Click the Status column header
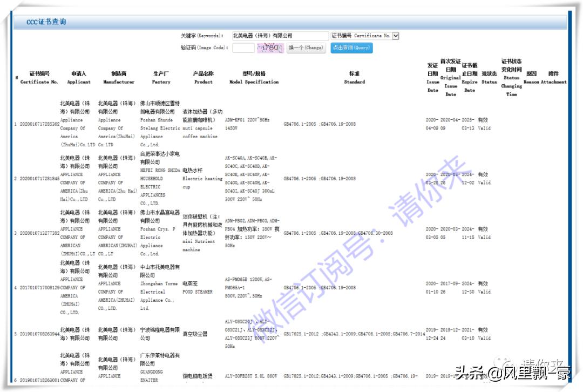This screenshot has width=583, height=392. (489, 77)
